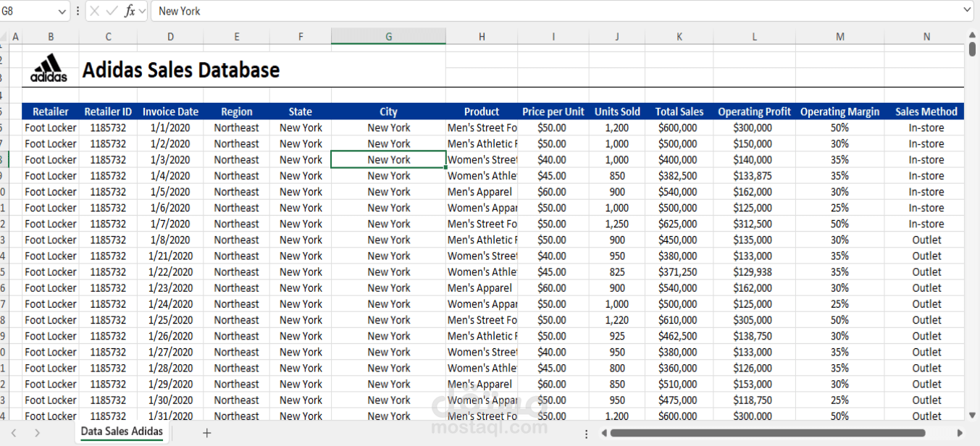The height and width of the screenshot is (446, 980).
Task: Click the Product header cell
Action: click(x=482, y=111)
